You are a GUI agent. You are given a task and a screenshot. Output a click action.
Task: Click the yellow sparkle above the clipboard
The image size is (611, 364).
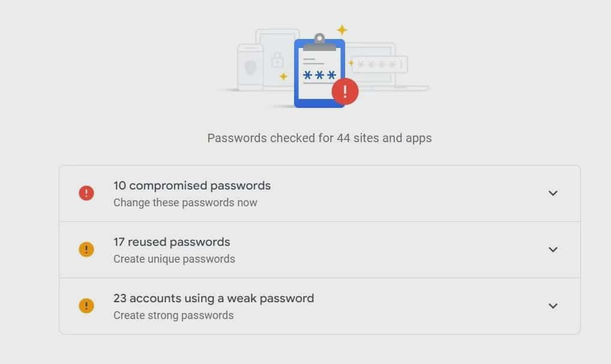coord(342,29)
